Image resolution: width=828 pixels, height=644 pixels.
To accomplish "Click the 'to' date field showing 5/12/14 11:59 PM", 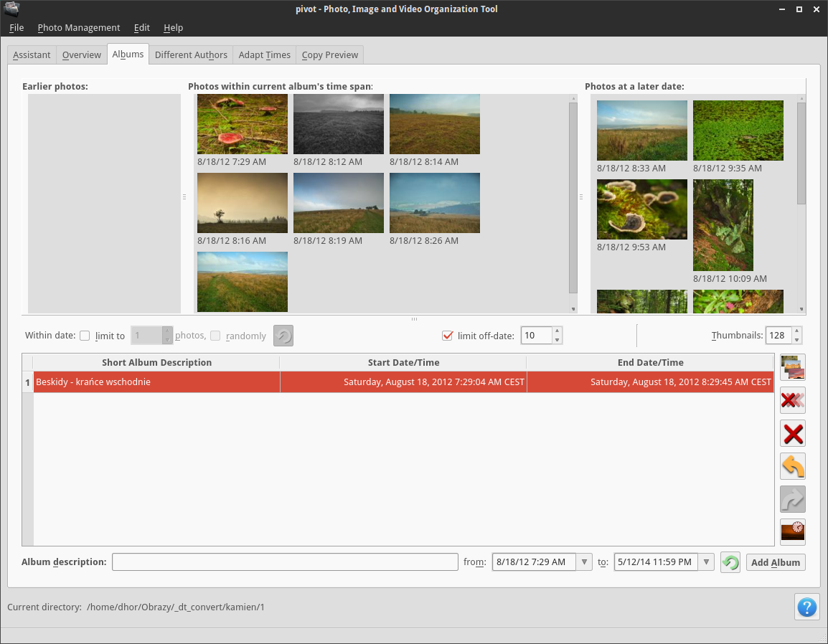I will coord(657,562).
